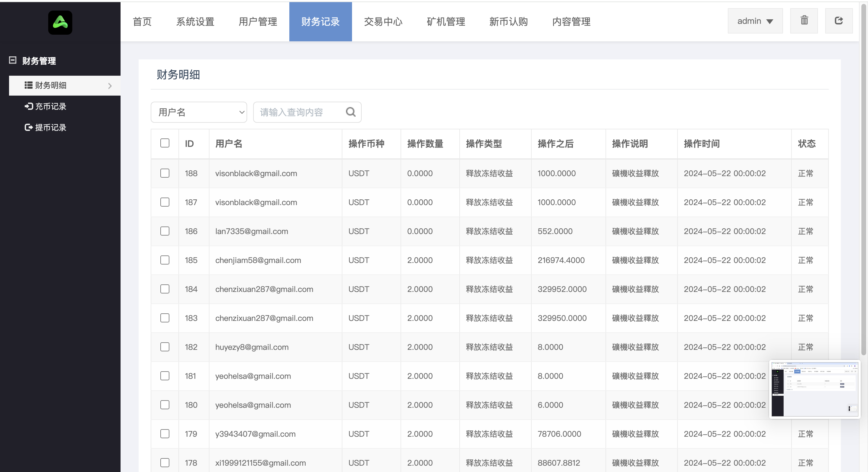Click the value 329952.0000
This screenshot has height=472, width=868.
(x=562, y=289)
